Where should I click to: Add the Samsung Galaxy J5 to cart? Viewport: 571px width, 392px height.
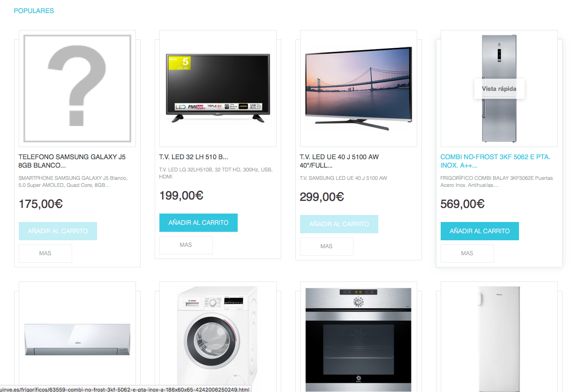tap(58, 231)
